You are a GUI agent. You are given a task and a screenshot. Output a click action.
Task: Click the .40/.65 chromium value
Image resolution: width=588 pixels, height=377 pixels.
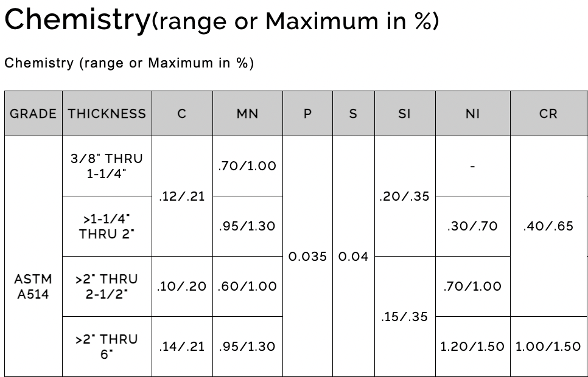[548, 226]
